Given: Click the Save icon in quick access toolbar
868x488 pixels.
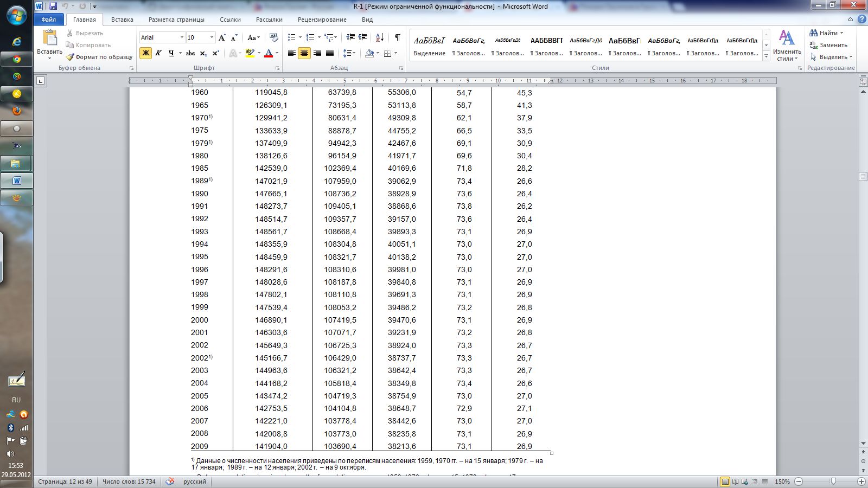Looking at the screenshot, I should (53, 7).
